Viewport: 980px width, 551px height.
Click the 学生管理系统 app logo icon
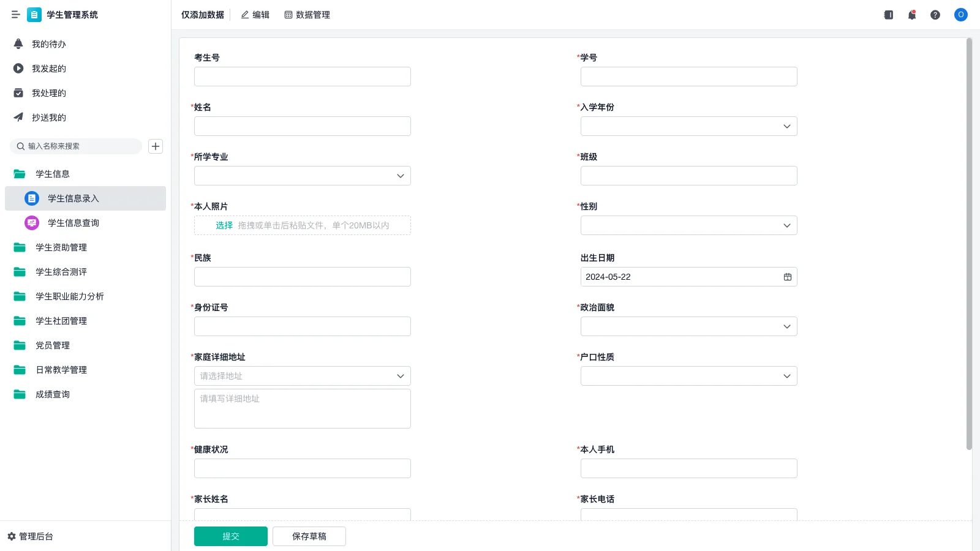[x=34, y=15]
